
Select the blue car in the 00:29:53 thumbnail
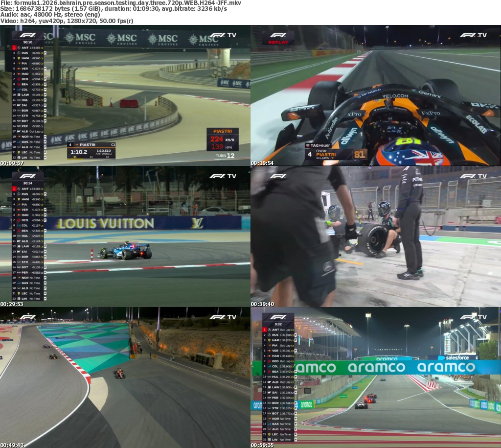[x=126, y=250]
